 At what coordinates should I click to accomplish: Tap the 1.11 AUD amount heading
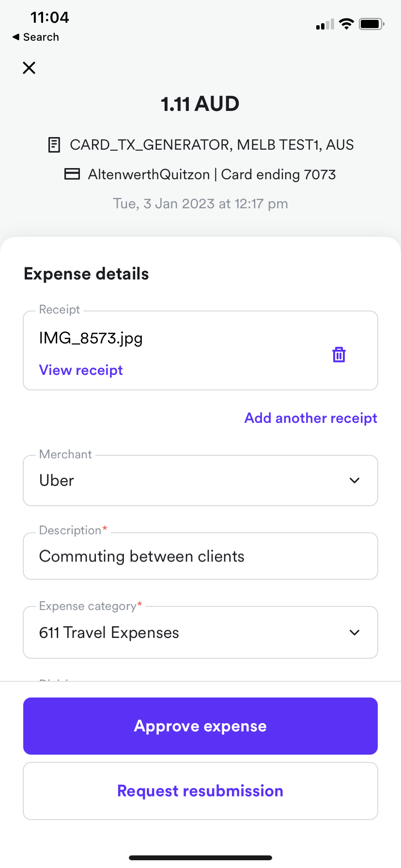pyautogui.click(x=200, y=104)
